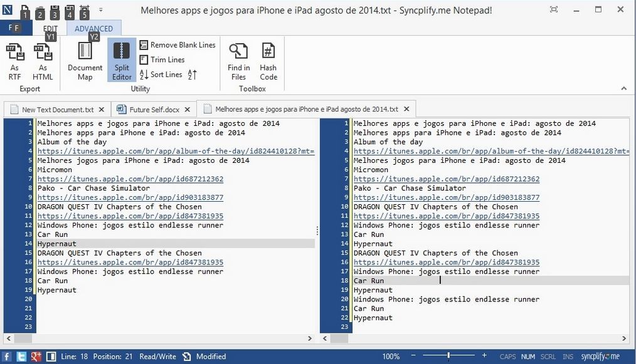Image resolution: width=636 pixels, height=364 pixels.
Task: Open the Customize Quick Access Toolbar dropdown
Action: coord(100,10)
